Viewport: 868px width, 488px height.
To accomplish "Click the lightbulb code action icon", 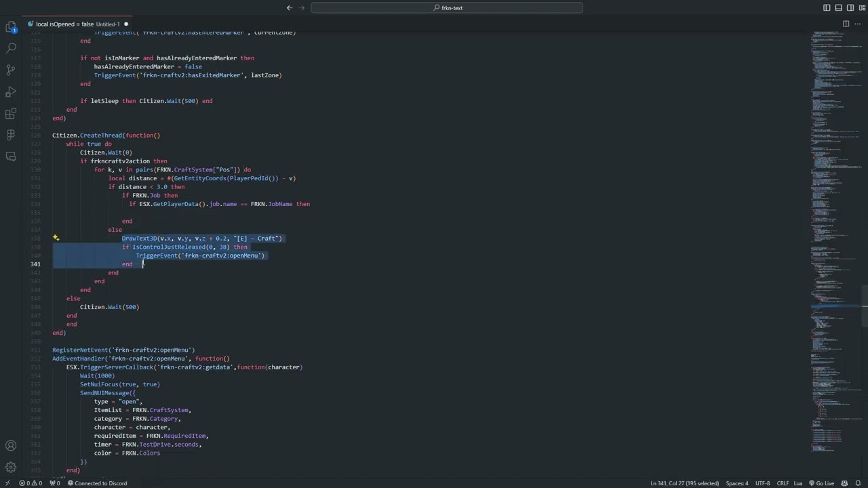I will (x=56, y=239).
